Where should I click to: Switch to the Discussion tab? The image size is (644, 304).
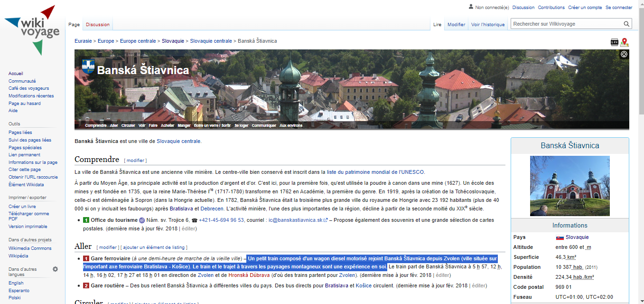tap(98, 25)
